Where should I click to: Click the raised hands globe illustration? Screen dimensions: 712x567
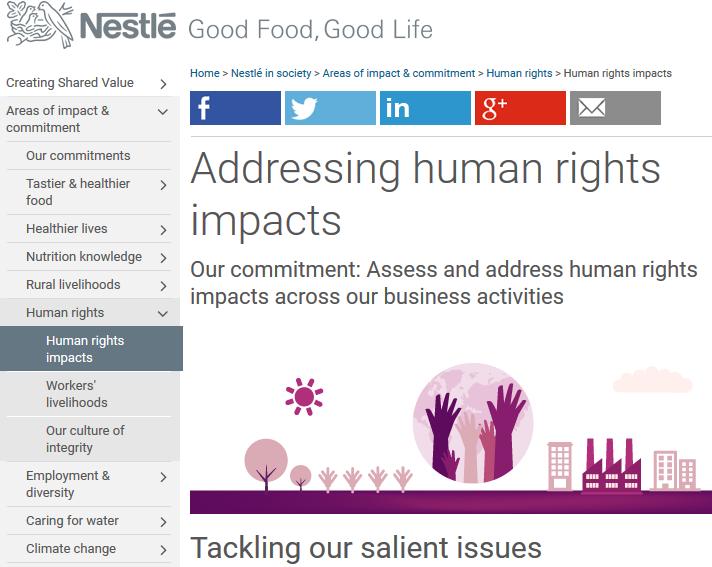(x=473, y=423)
